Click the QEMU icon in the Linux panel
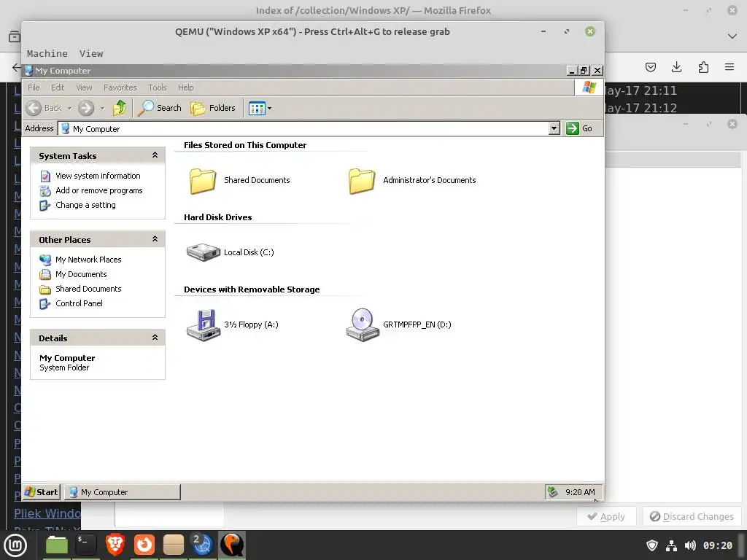The height and width of the screenshot is (560, 747). pos(232,545)
